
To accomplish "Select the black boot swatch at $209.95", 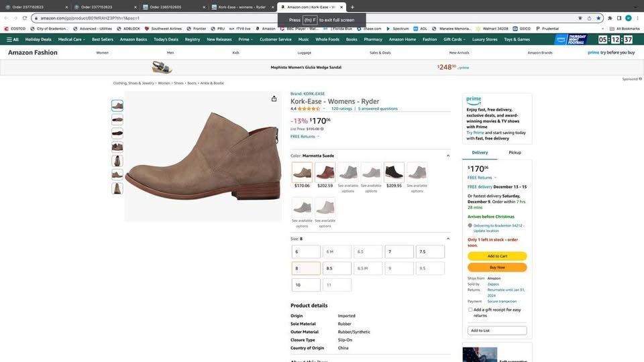I will coord(394,172).
